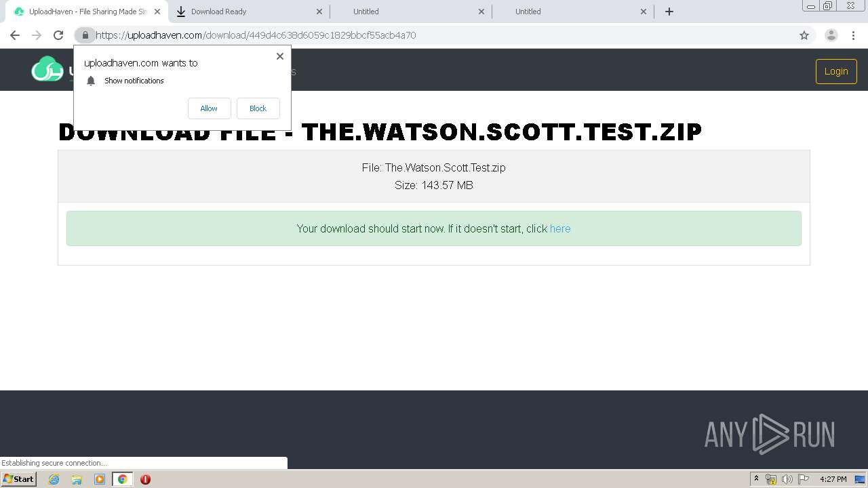Open the volume speaker tray icon

pos(787,479)
